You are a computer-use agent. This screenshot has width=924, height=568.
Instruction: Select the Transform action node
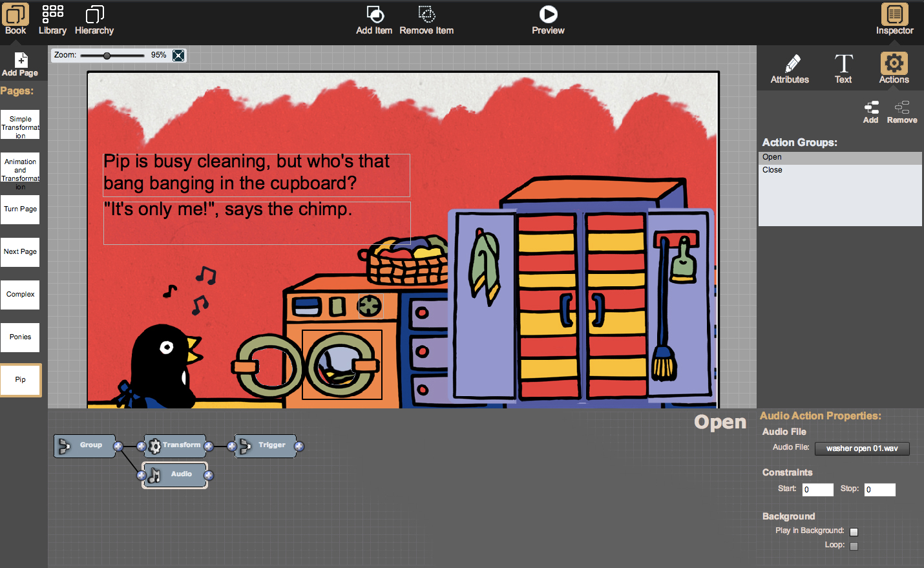tap(175, 446)
